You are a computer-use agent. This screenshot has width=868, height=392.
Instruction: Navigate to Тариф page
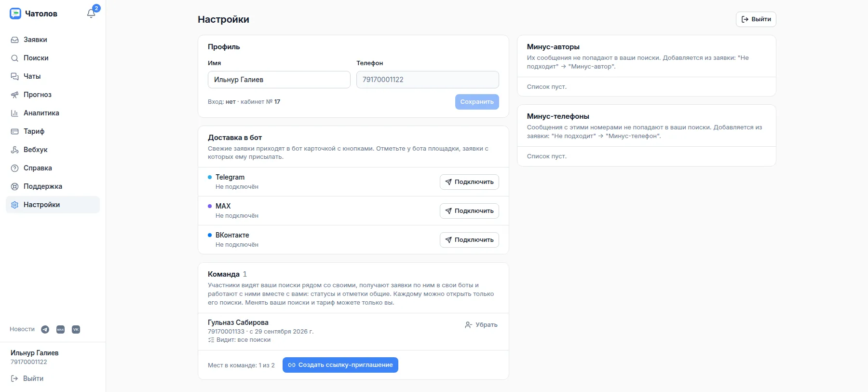(x=53, y=131)
